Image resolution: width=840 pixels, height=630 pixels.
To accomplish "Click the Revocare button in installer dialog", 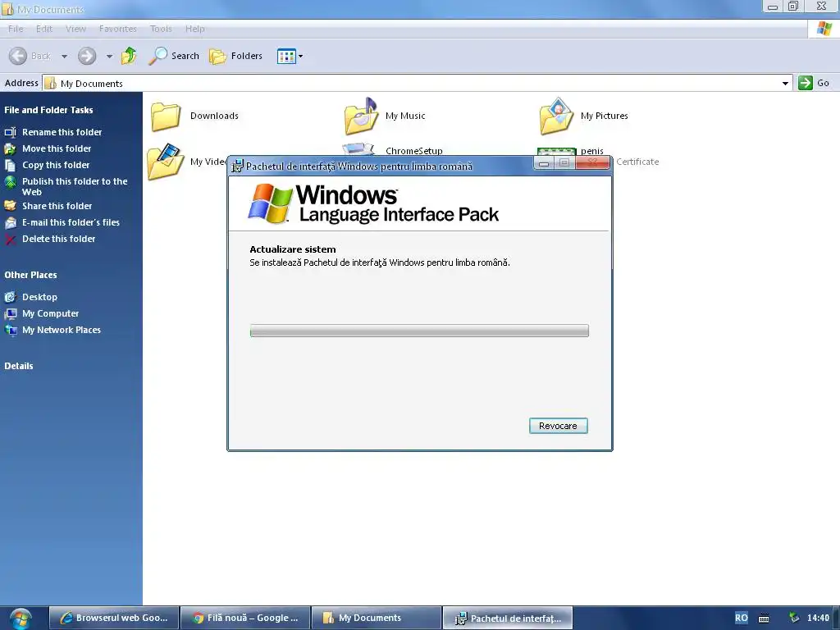I will click(x=558, y=426).
